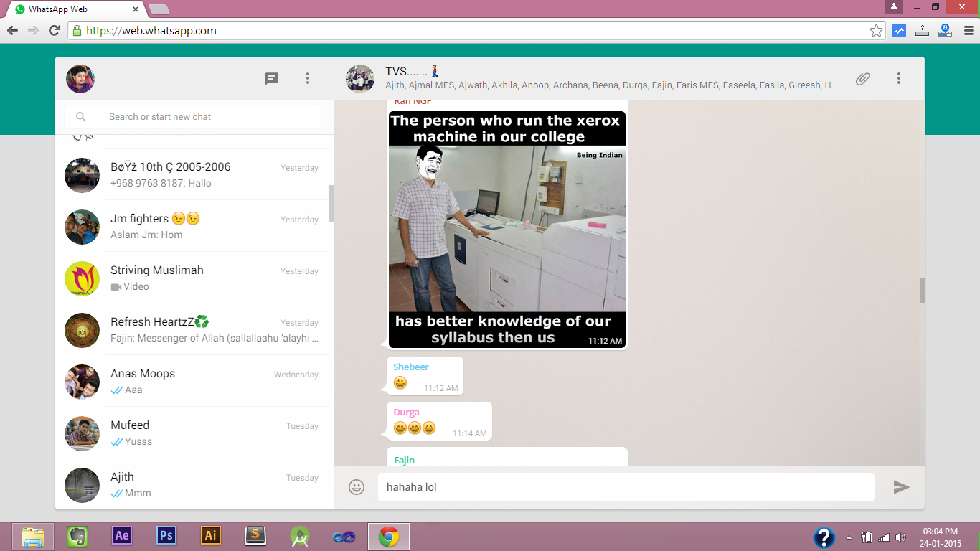The width and height of the screenshot is (980, 551).
Task: Open Photoshop from the taskbar
Action: 166,534
